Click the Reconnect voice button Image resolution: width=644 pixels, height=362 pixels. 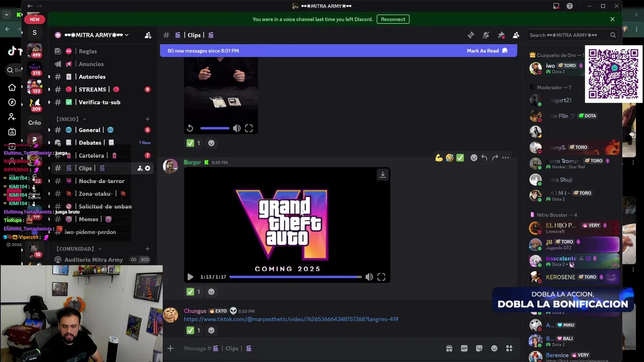tap(393, 19)
